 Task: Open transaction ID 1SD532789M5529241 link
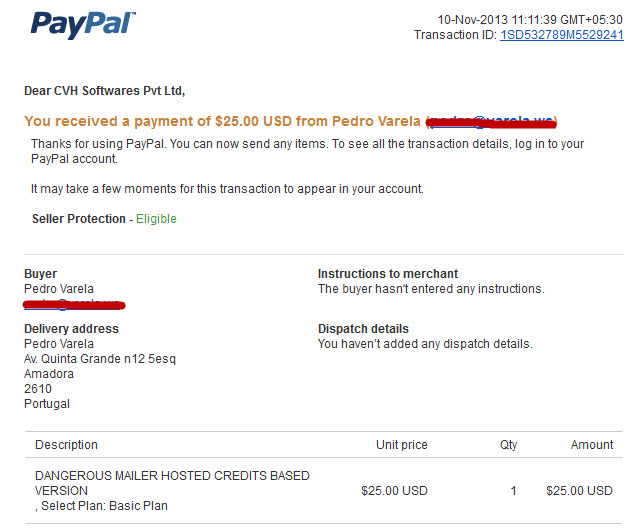[562, 35]
